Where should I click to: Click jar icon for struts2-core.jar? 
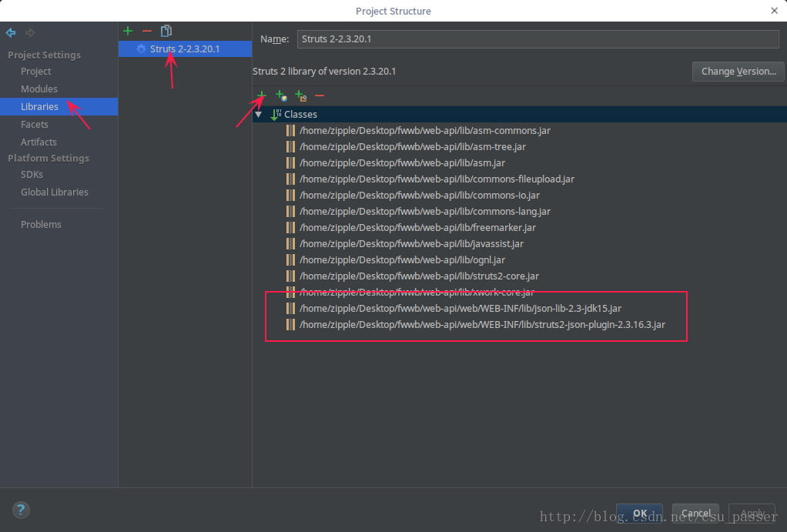point(290,276)
